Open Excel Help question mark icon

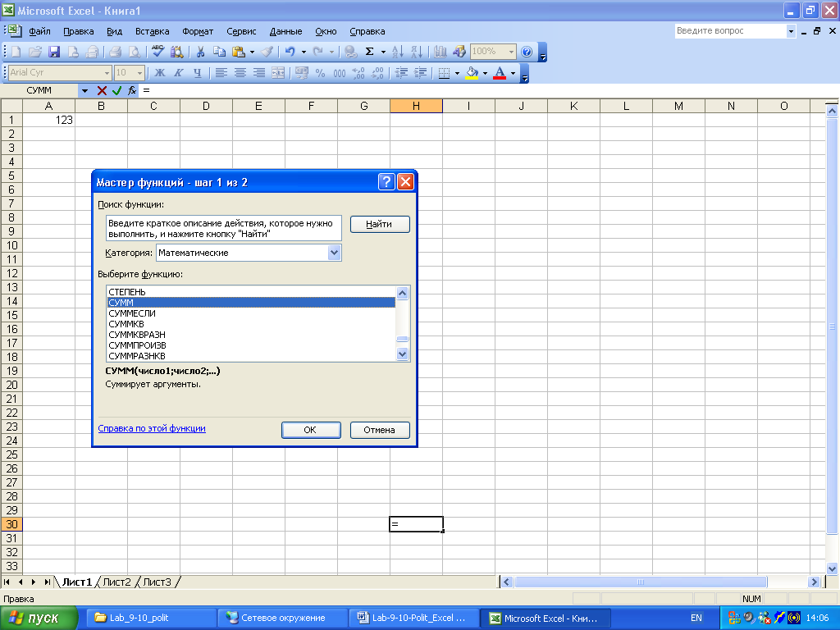click(527, 52)
